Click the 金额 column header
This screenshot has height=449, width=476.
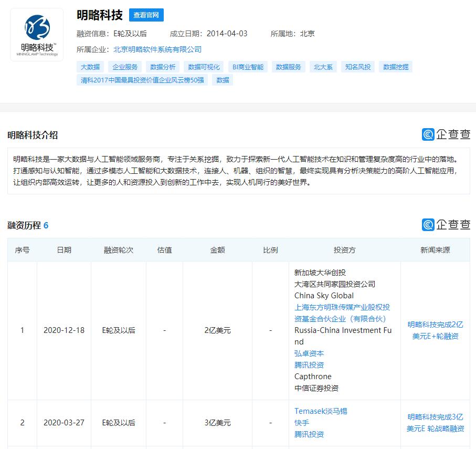coord(217,250)
